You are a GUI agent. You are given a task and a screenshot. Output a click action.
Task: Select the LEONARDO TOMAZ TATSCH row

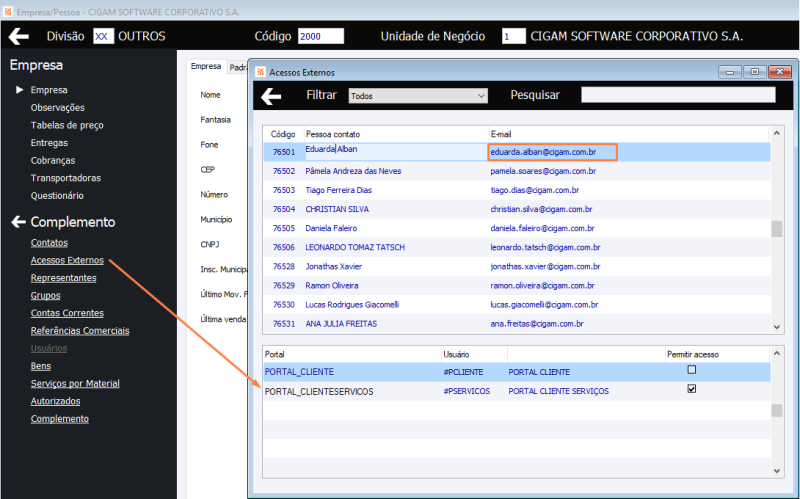[517, 247]
